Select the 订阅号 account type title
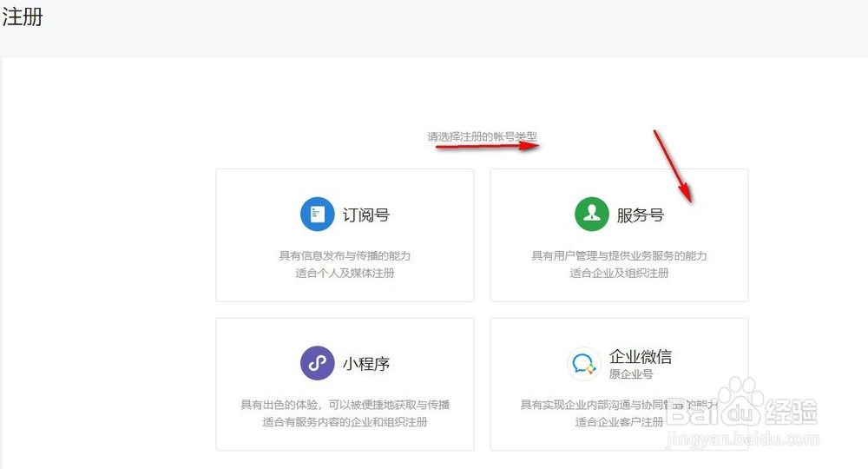 click(x=366, y=215)
